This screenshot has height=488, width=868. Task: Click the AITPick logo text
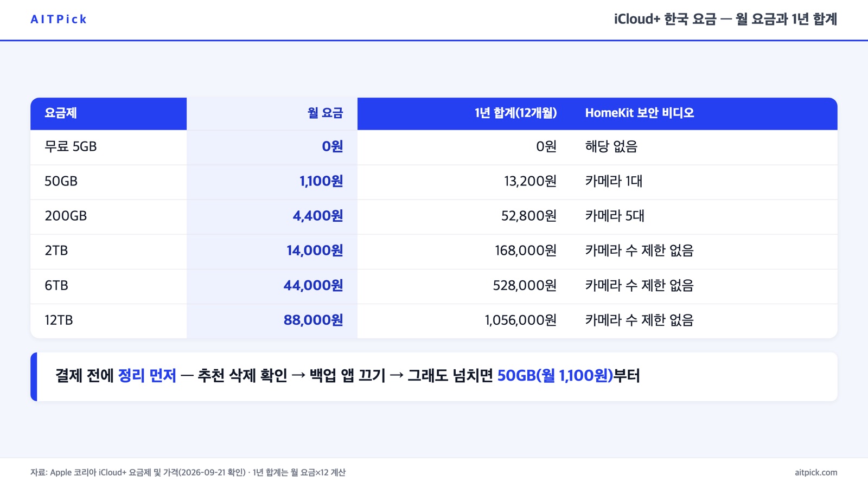tap(59, 20)
